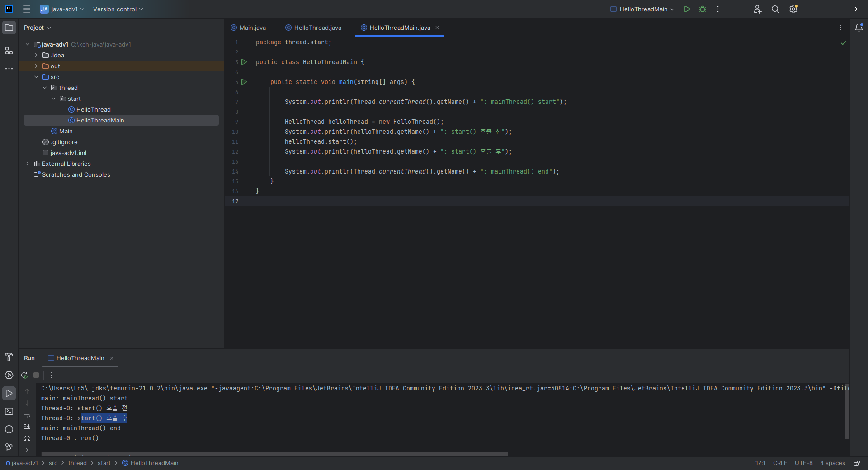This screenshot has width=868, height=470.
Task: Open more run actions menu in toolbar
Action: coord(718,9)
